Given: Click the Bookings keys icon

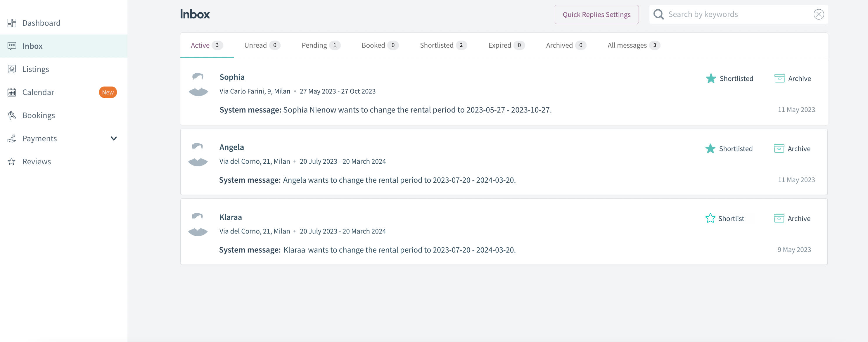Looking at the screenshot, I should click(x=12, y=115).
